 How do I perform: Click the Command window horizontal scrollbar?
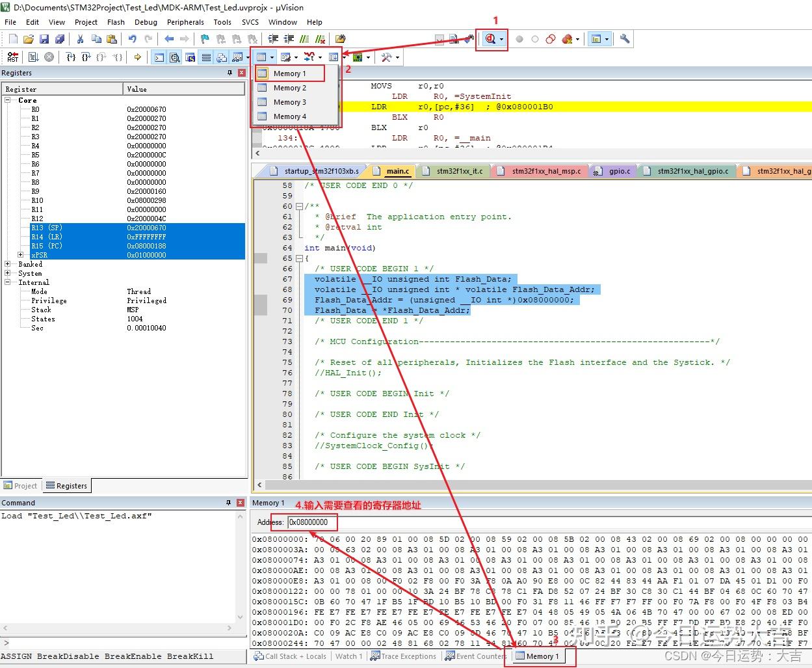coord(118,628)
